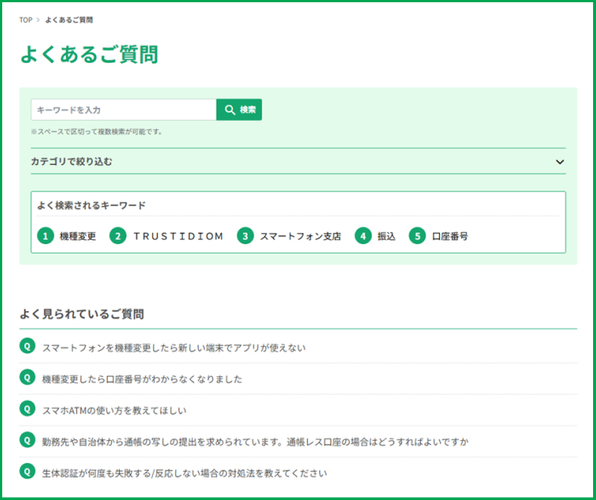596x500 pixels.
Task: Click the number 3 badge beside スマートフォン支店
Action: (245, 236)
